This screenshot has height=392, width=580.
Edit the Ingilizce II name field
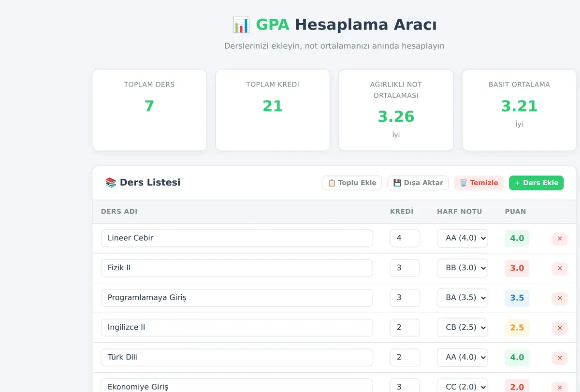[237, 328]
